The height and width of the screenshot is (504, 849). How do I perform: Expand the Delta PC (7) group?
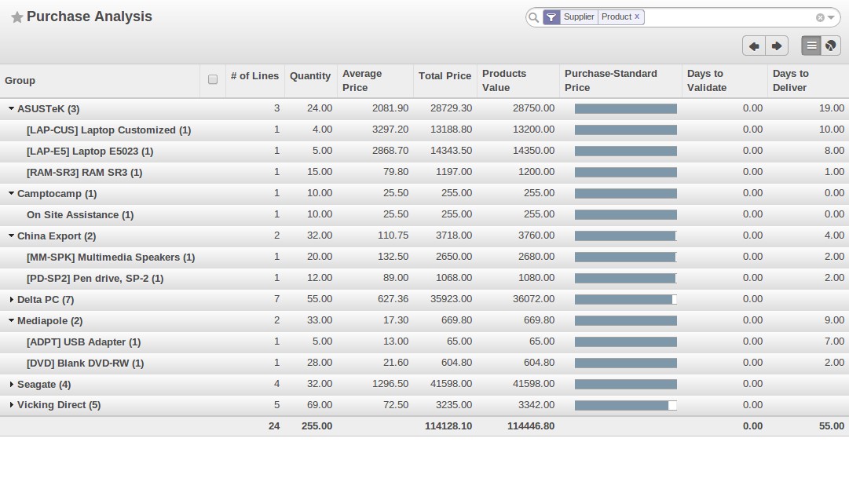click(x=11, y=299)
